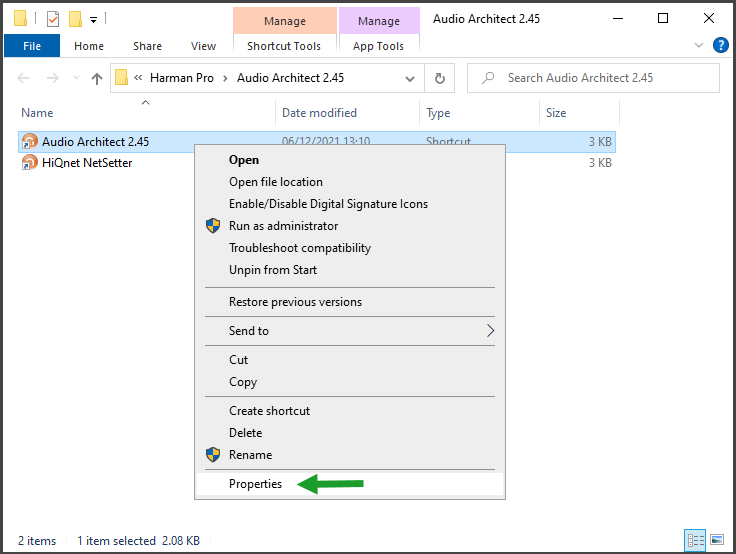Choose Run as administrator

[350, 226]
